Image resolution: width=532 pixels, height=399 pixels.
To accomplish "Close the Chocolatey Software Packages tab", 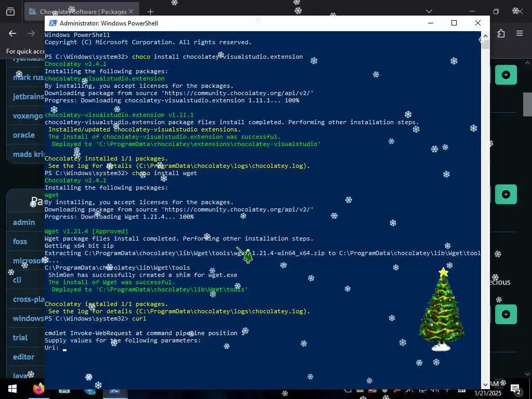I will [x=130, y=12].
